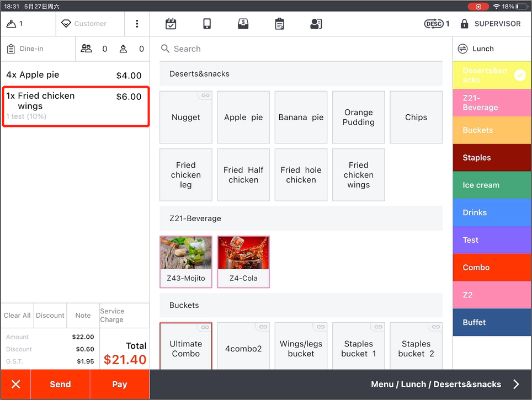Add Z43-Mojito from its thumbnail
This screenshot has width=532, height=400.
point(186,254)
